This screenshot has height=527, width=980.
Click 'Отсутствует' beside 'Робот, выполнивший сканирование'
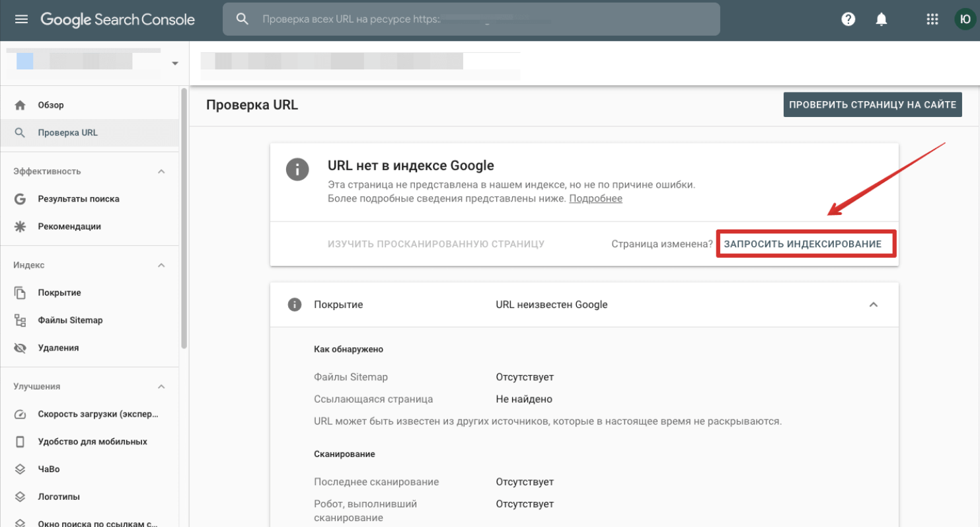tap(525, 504)
